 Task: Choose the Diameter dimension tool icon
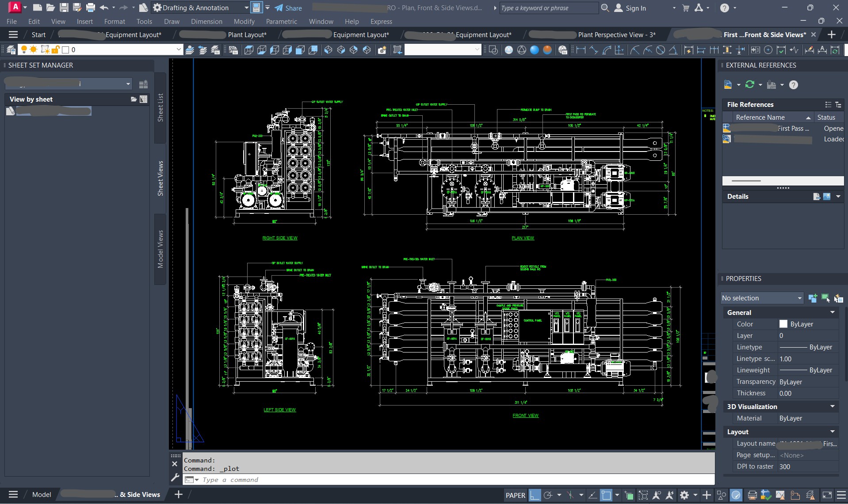660,50
